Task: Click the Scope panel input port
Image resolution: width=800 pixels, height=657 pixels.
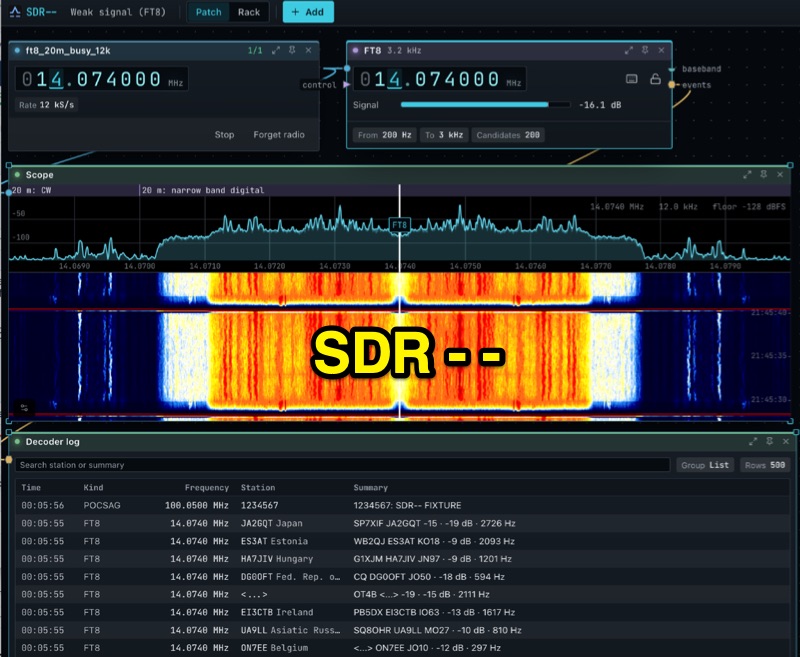Action: 9,192
